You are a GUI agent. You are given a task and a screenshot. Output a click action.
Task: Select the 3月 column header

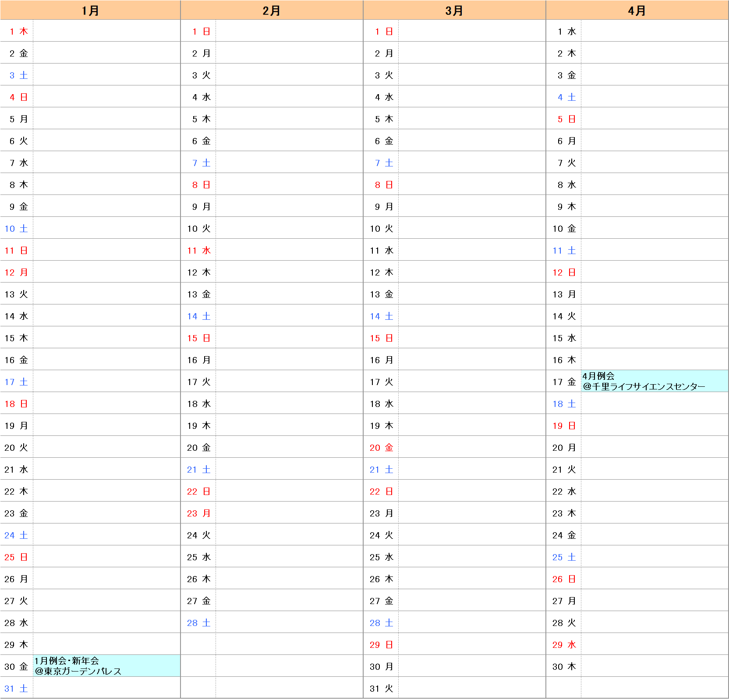(454, 10)
